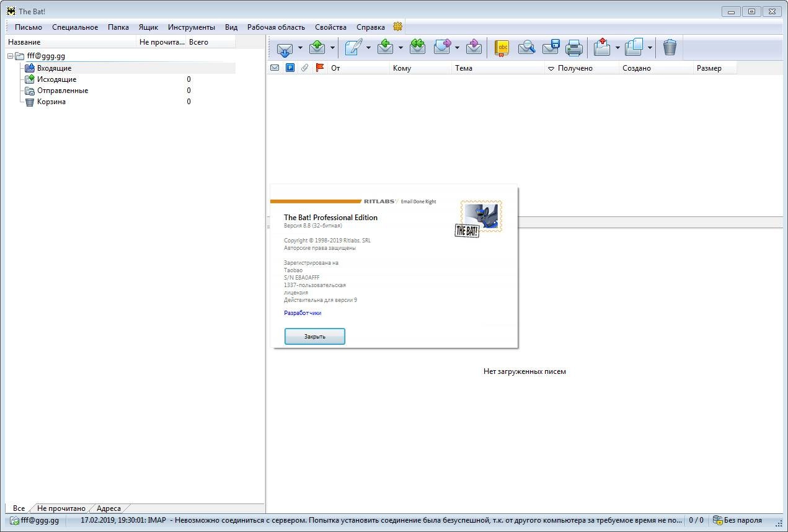Click the Redirect message icon
788x532 pixels.
point(474,48)
